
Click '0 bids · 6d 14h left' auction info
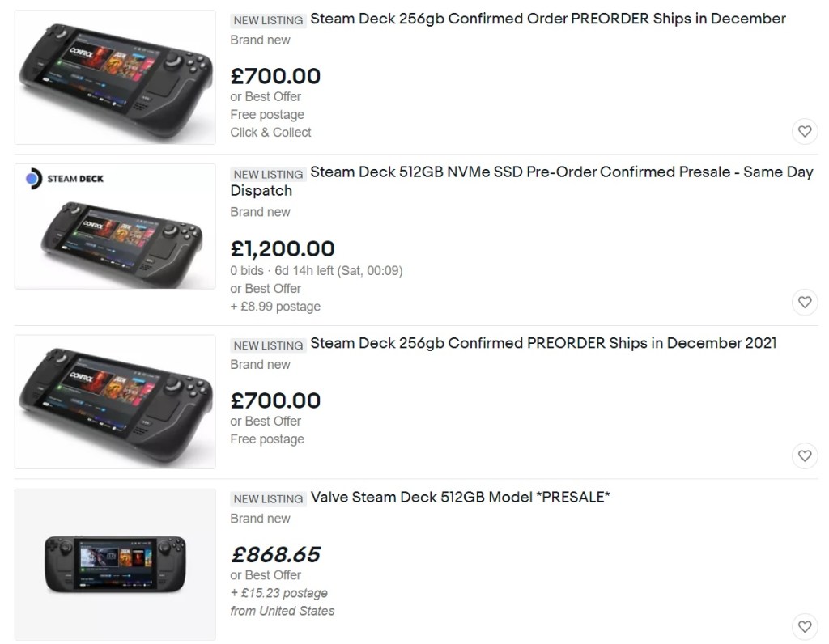316,271
